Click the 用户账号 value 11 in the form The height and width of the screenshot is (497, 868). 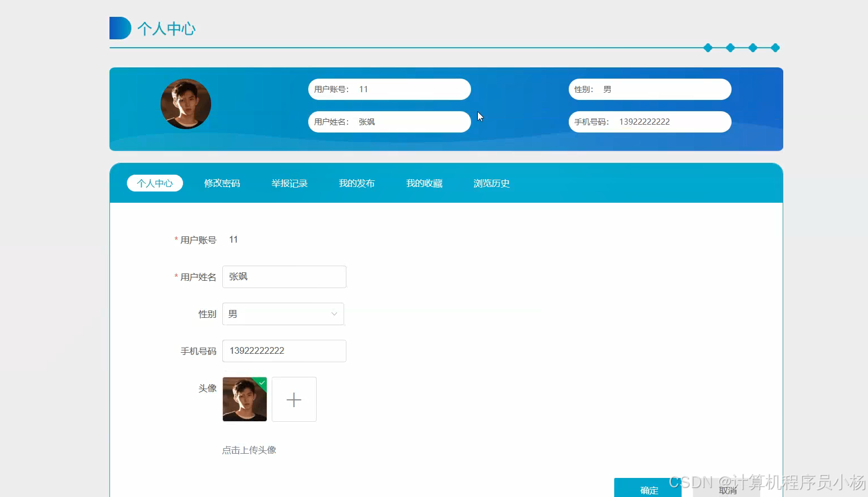234,240
